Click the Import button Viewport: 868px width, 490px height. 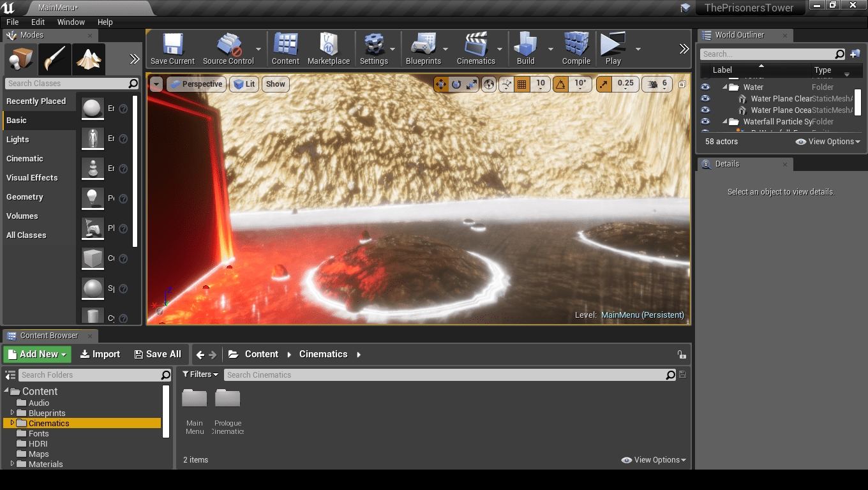coord(100,354)
